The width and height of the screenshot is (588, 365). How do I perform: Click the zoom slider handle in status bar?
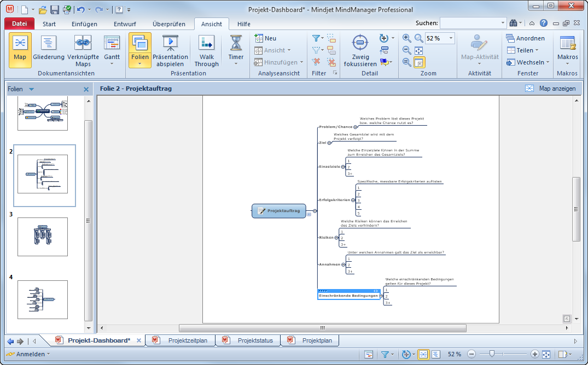492,354
